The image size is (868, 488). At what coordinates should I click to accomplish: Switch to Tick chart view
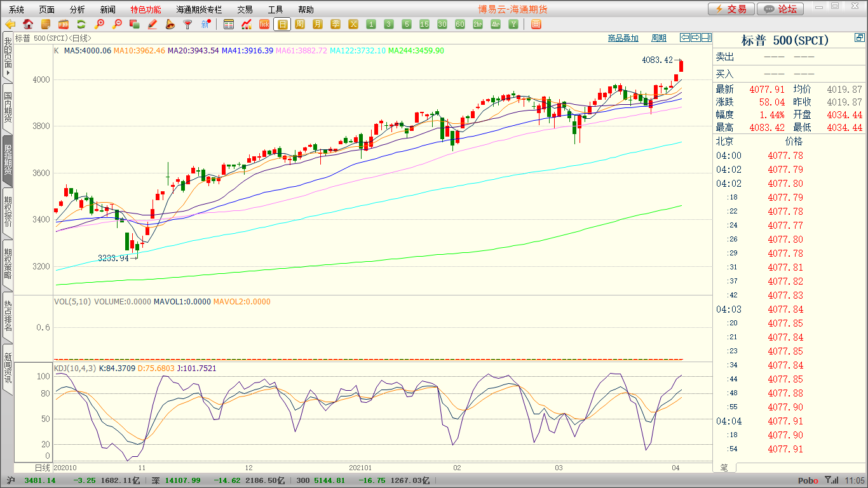click(264, 24)
